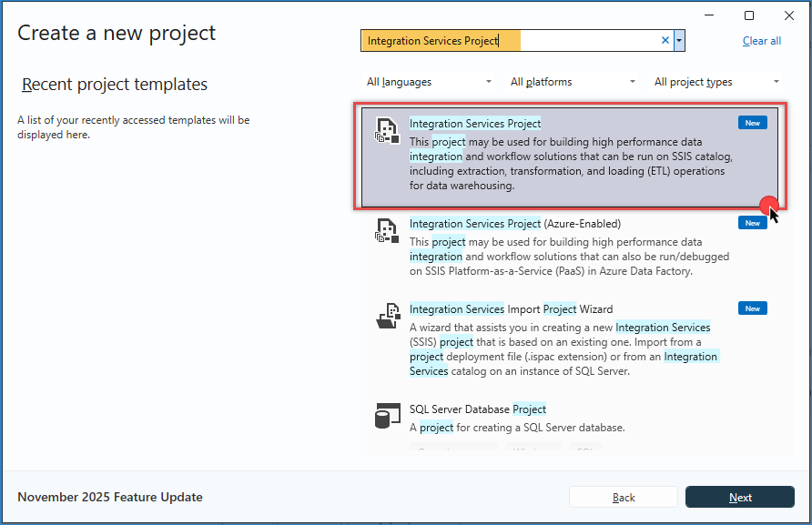Click the New badge on Import Project Wizard

[752, 308]
